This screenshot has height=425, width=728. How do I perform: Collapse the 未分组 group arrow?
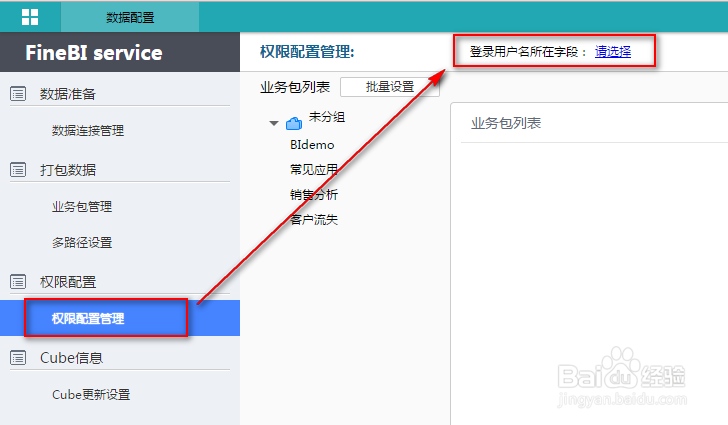274,123
